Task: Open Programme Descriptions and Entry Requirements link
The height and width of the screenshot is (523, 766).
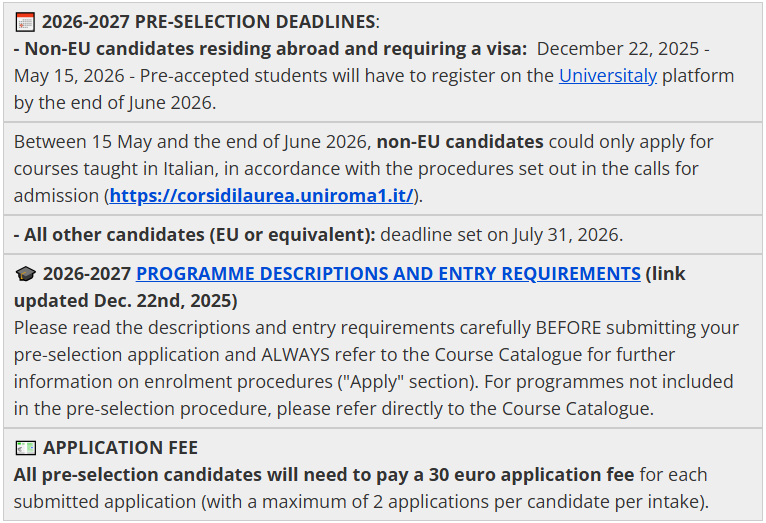Action: tap(388, 274)
